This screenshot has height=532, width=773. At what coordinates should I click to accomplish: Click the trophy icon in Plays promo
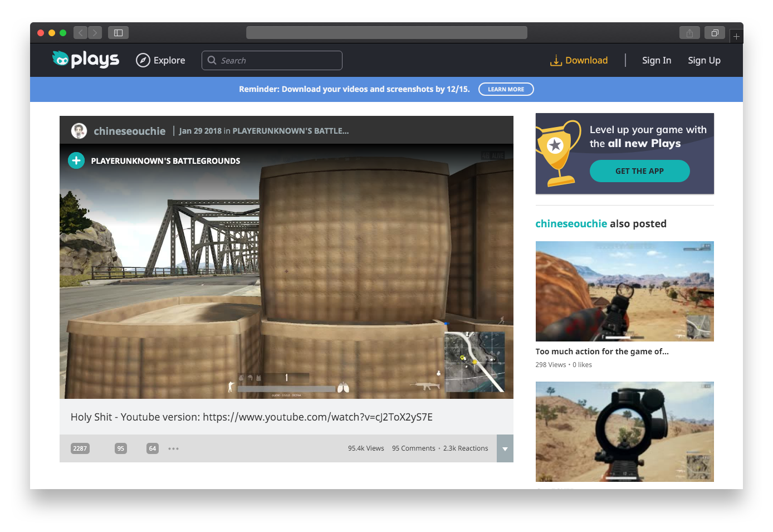point(558,153)
